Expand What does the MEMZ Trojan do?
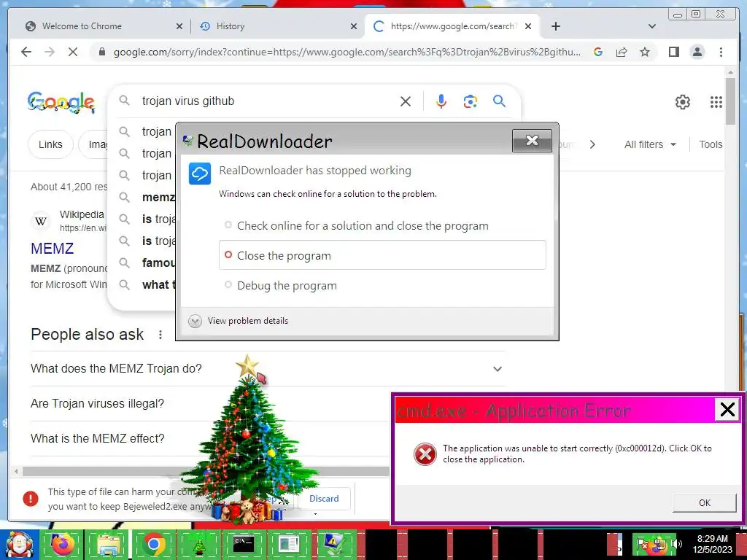This screenshot has height=560, width=747. pos(267,368)
